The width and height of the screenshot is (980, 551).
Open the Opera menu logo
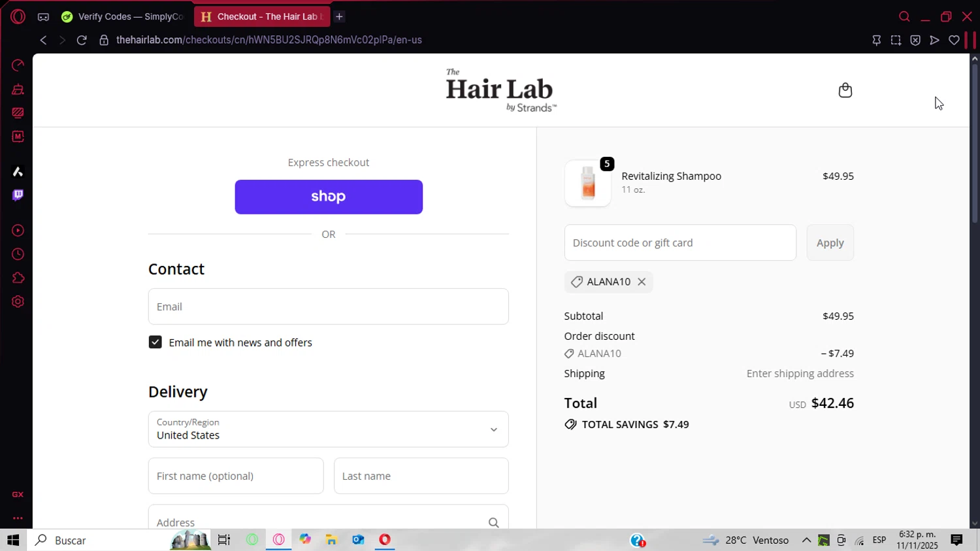[x=18, y=16]
